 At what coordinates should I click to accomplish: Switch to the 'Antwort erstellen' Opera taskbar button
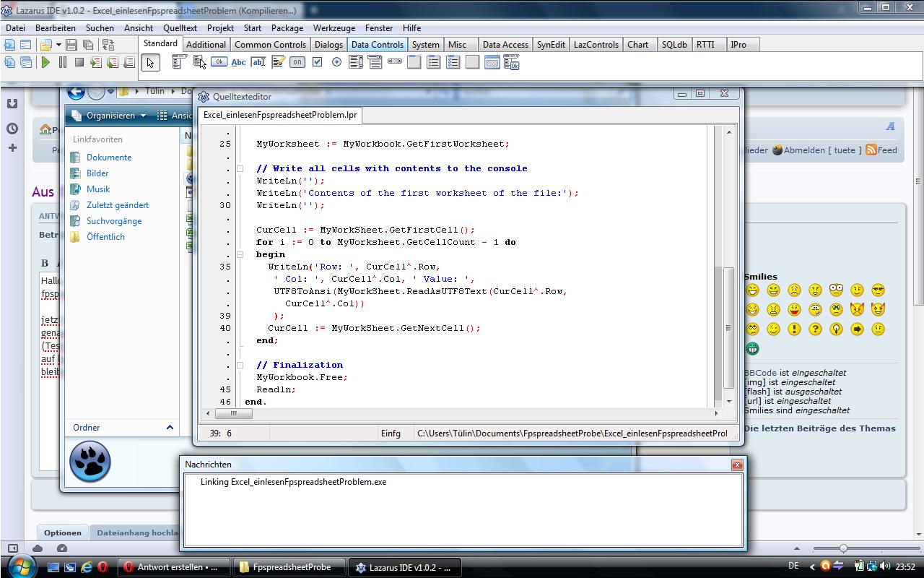pos(175,567)
